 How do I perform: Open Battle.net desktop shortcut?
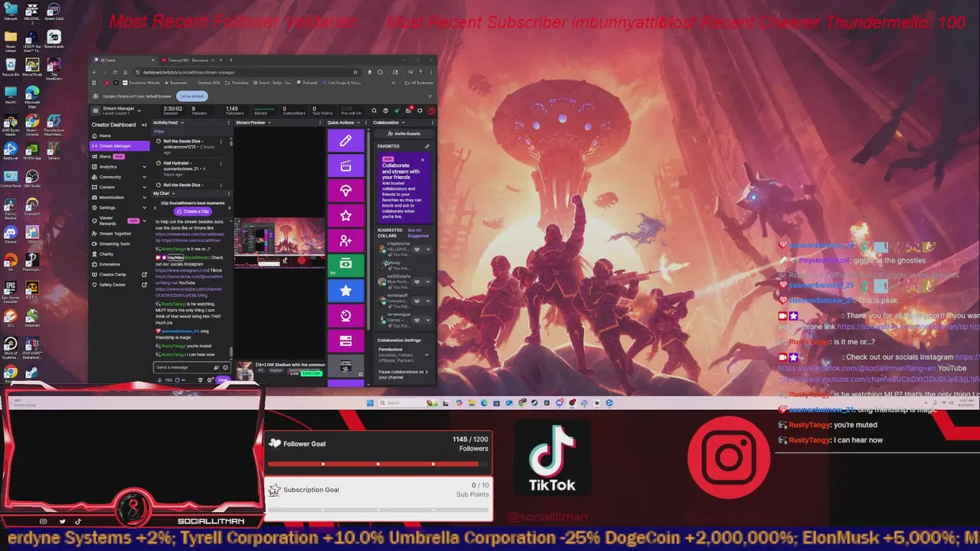11,150
